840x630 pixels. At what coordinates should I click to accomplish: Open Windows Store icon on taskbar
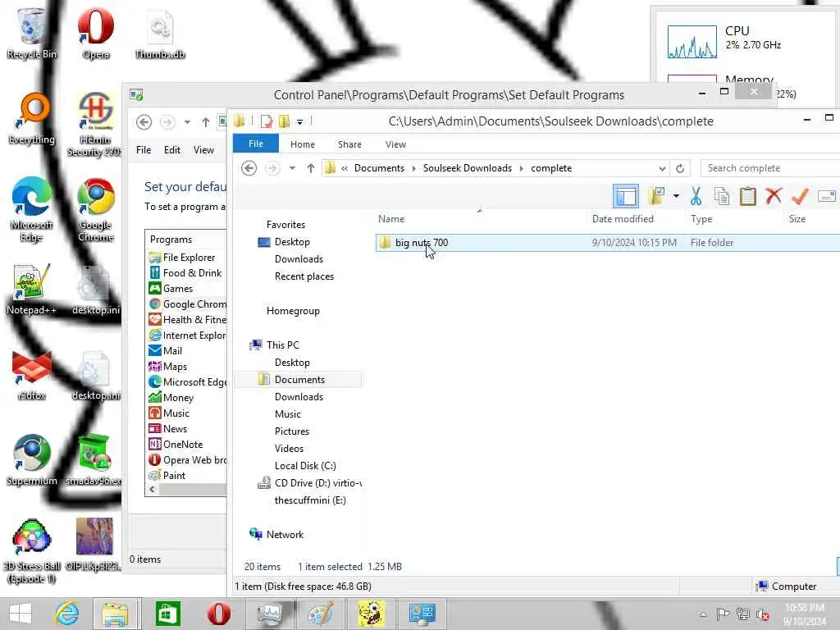coord(167,614)
